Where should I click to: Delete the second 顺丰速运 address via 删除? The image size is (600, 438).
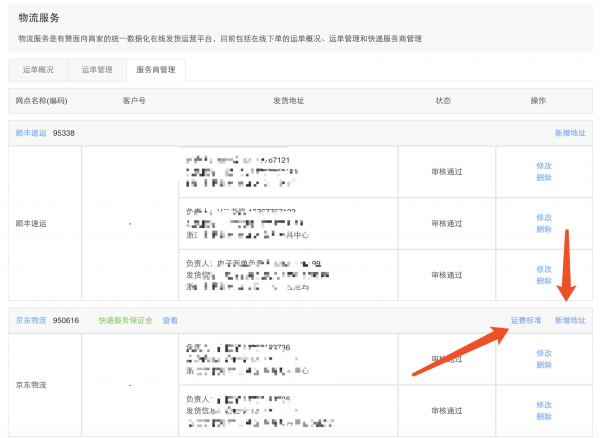(544, 229)
